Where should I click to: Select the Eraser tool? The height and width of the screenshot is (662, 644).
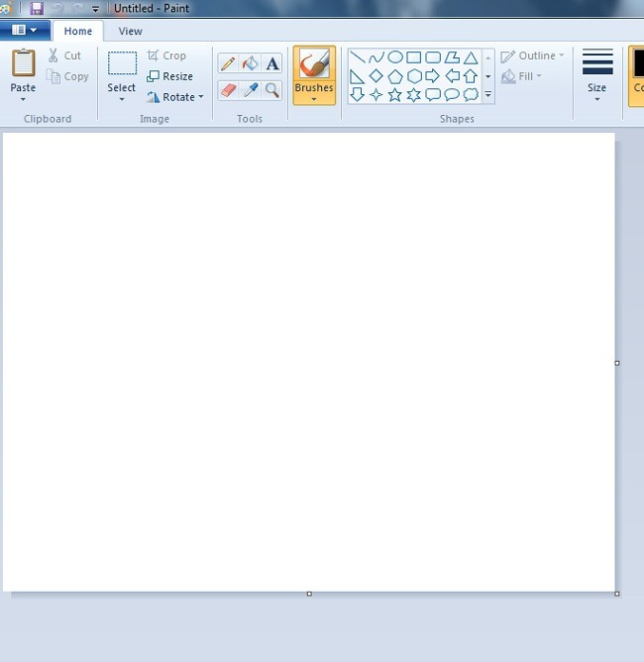click(x=228, y=90)
